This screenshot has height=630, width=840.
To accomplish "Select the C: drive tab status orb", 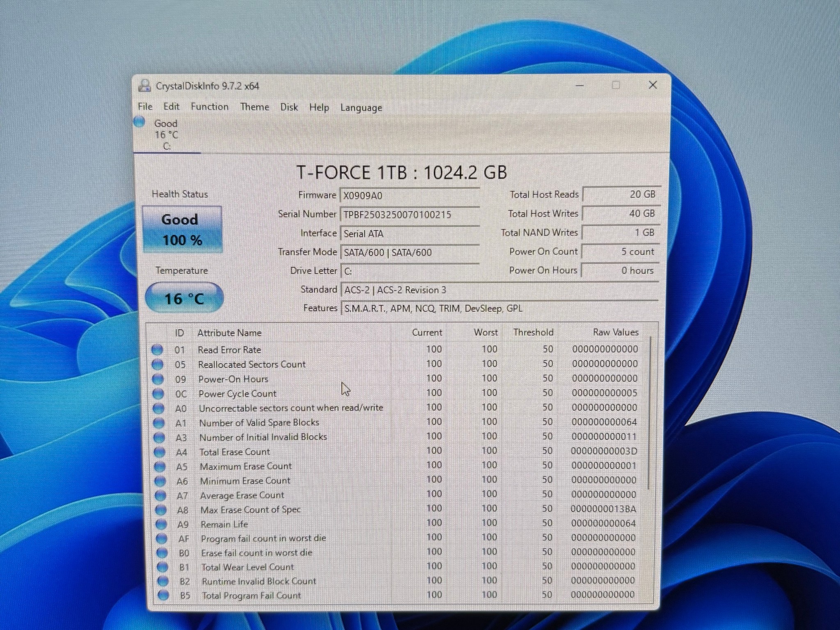I will (139, 121).
